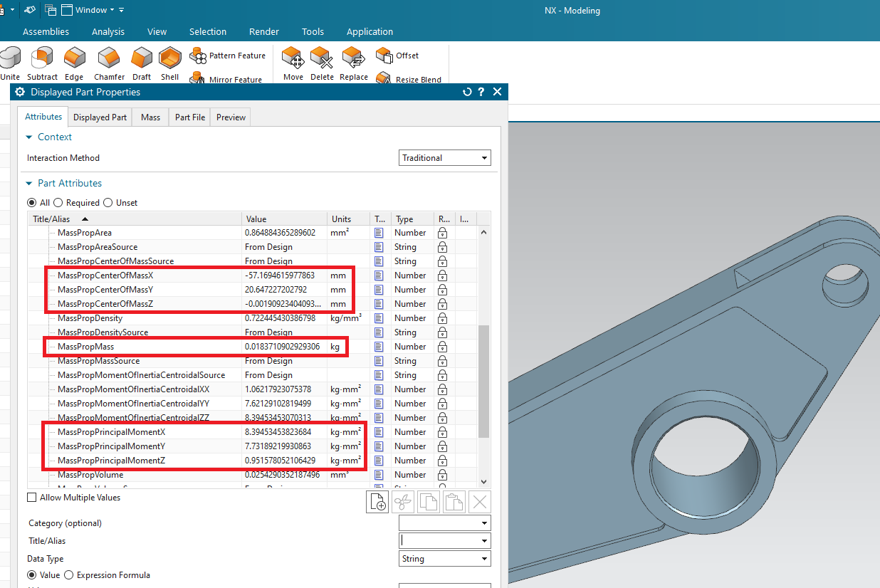The height and width of the screenshot is (588, 880).
Task: Open the Data Type dropdown
Action: point(445,559)
